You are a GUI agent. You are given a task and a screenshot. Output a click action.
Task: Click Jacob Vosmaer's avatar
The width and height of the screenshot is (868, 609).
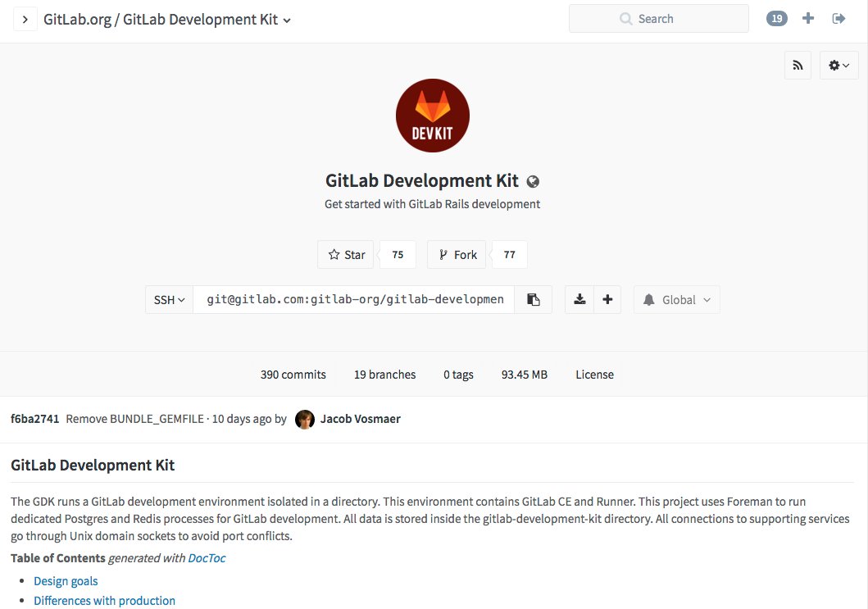304,419
